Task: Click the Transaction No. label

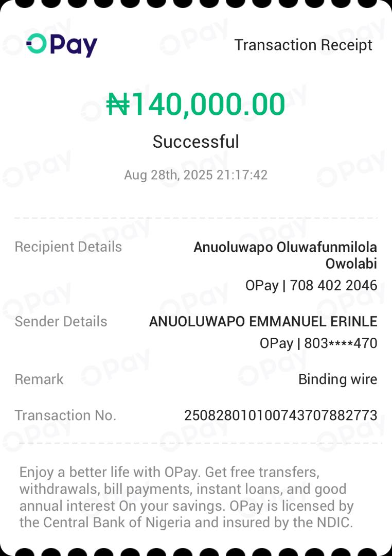Action: 65,415
